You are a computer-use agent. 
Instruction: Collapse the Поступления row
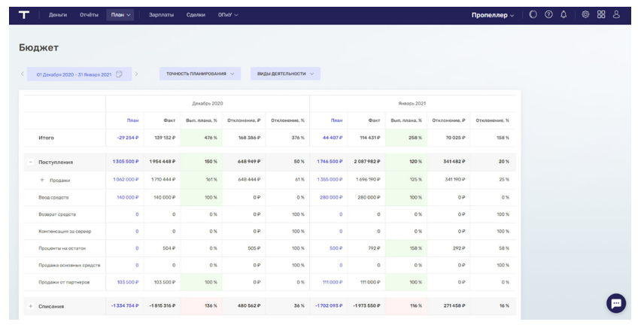(x=31, y=162)
